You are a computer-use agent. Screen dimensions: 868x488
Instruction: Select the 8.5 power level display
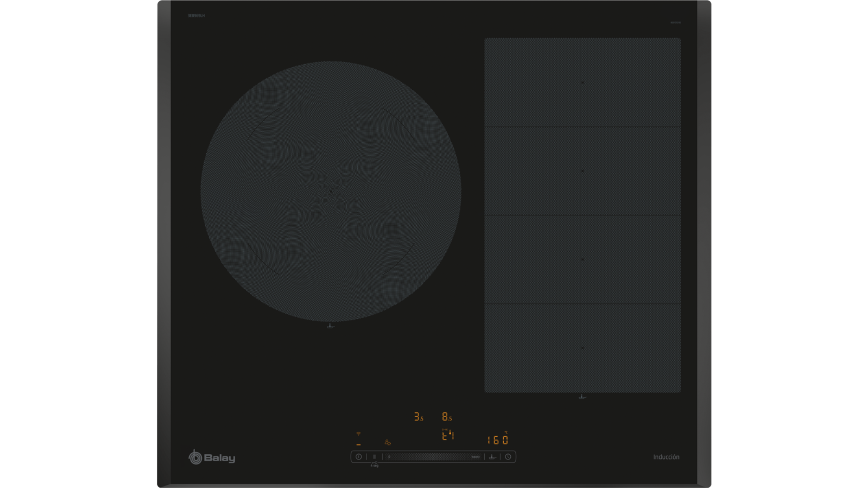click(446, 417)
